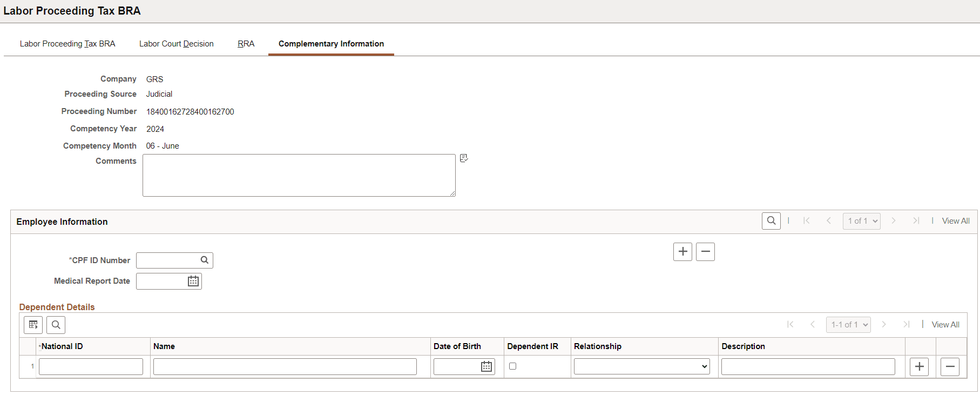This screenshot has height=395, width=980.
Task: Click the Dependent Details section title
Action: [57, 307]
